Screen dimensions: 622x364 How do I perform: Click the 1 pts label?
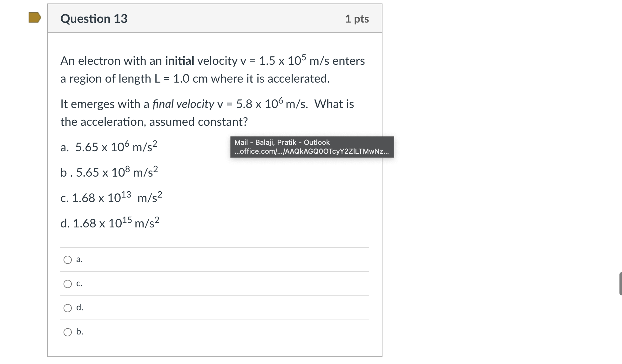pyautogui.click(x=357, y=19)
